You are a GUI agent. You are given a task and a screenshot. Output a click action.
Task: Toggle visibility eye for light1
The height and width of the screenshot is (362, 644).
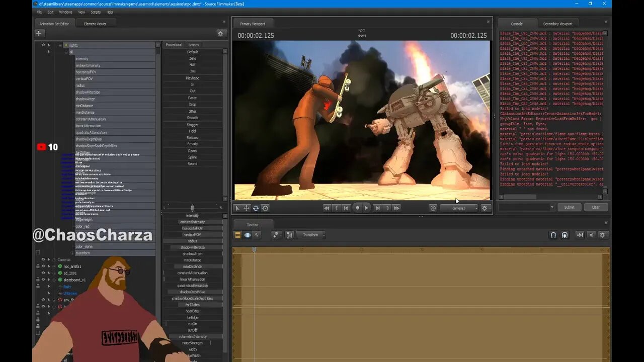43,45
